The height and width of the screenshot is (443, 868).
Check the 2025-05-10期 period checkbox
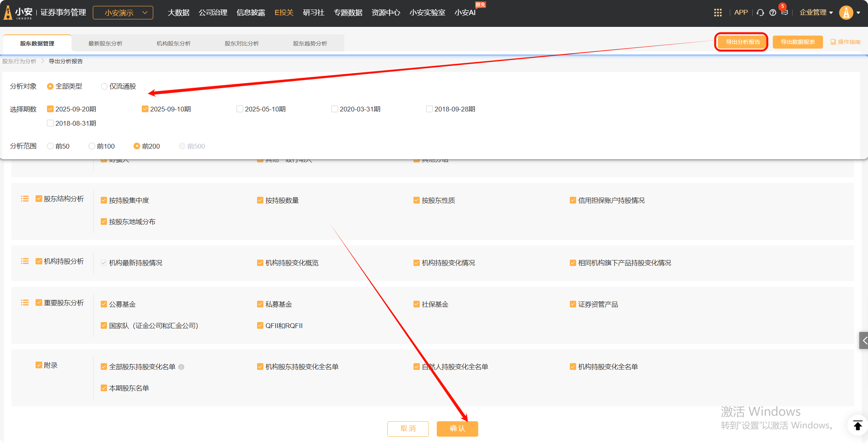pos(240,109)
